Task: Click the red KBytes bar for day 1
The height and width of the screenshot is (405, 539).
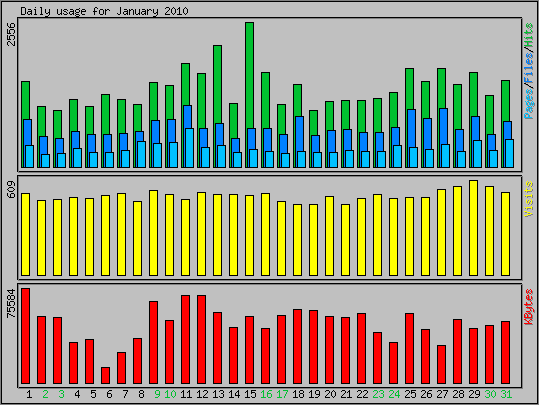Action: point(26,336)
